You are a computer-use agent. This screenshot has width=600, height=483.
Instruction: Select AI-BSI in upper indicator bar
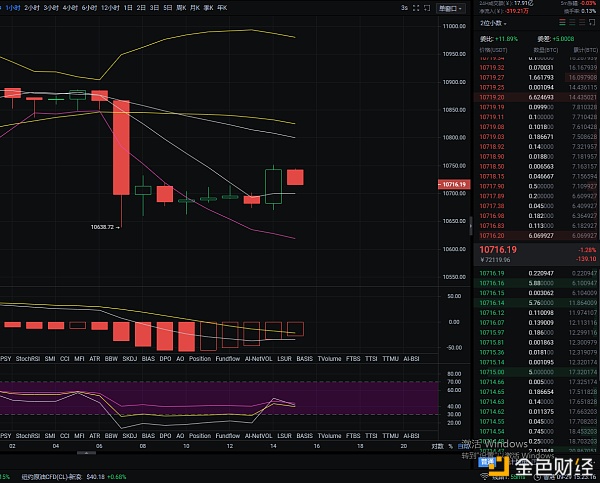[x=411, y=359]
